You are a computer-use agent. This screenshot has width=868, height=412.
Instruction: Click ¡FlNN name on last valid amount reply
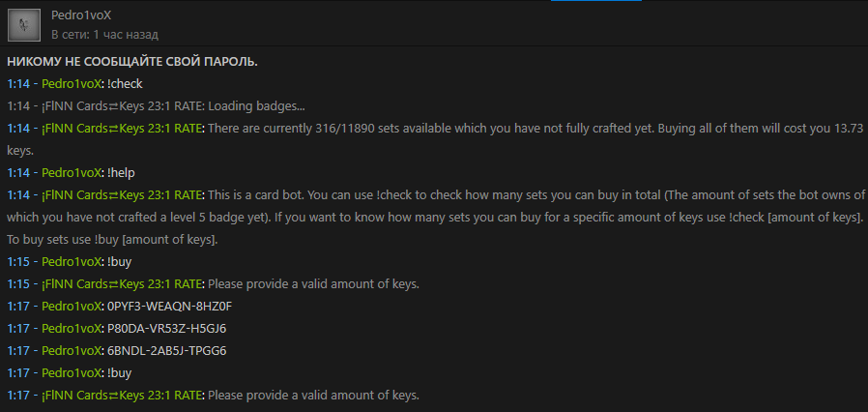pyautogui.click(x=123, y=396)
